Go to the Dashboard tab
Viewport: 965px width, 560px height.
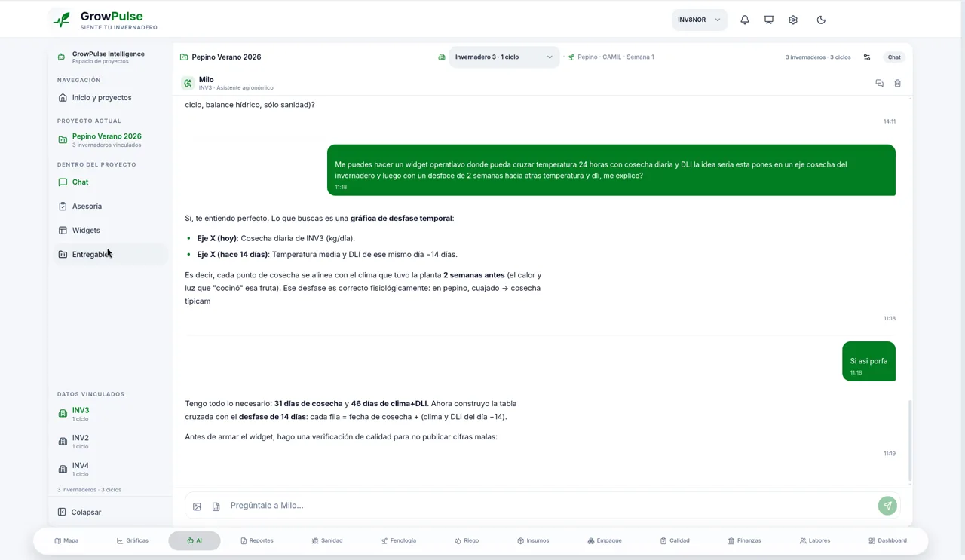coord(887,540)
